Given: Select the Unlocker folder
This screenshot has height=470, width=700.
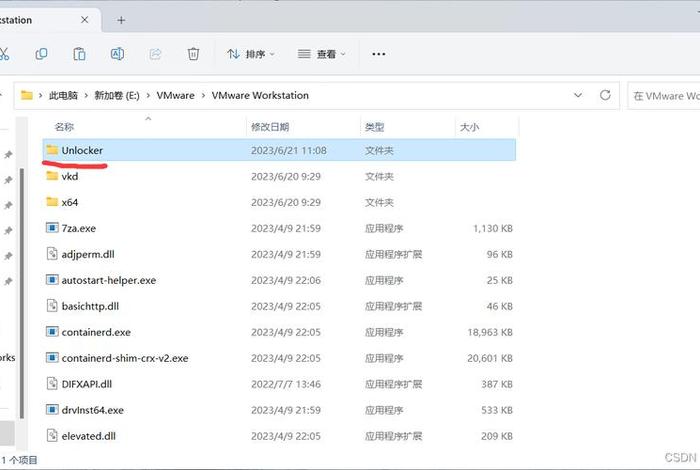Looking at the screenshot, I should click(279, 150).
